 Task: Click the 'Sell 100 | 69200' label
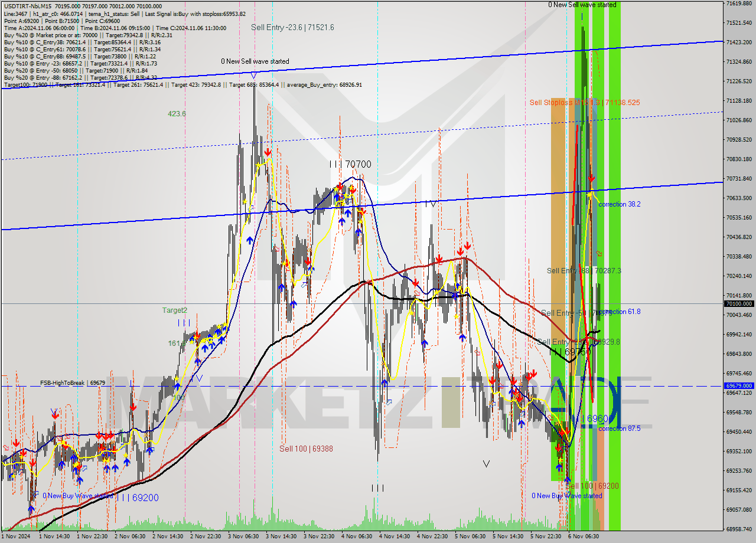coord(592,486)
